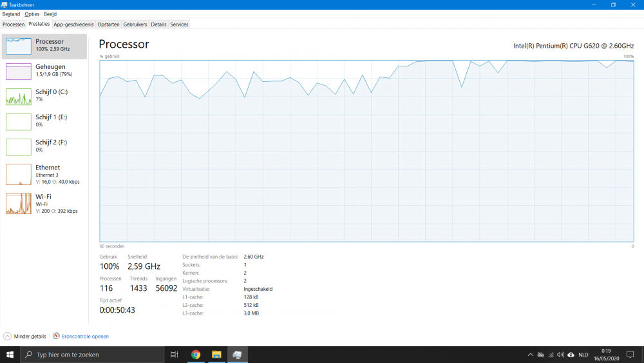Click the 1433 Threads value

(x=138, y=288)
